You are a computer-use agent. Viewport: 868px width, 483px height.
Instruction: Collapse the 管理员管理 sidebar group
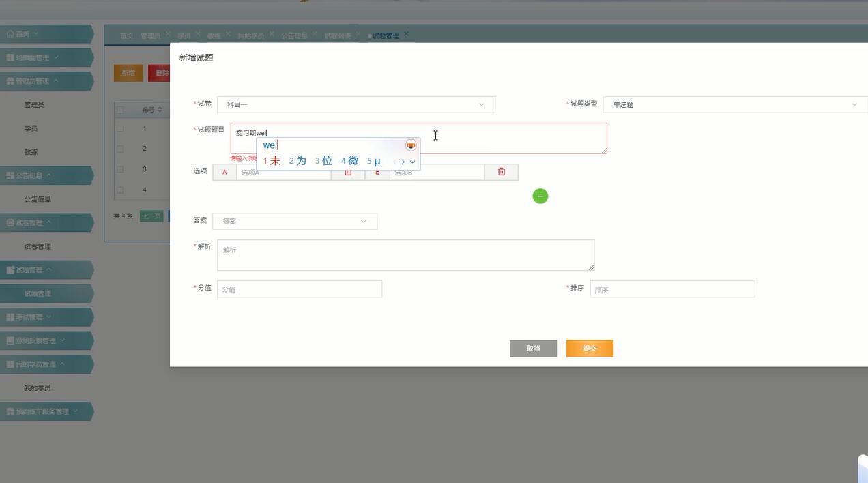click(46, 81)
